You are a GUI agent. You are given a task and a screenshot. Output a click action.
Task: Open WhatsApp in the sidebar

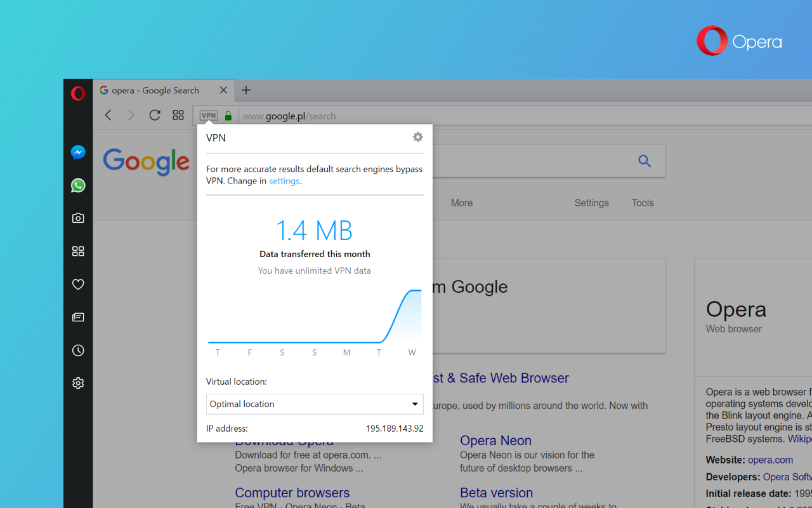(x=78, y=185)
